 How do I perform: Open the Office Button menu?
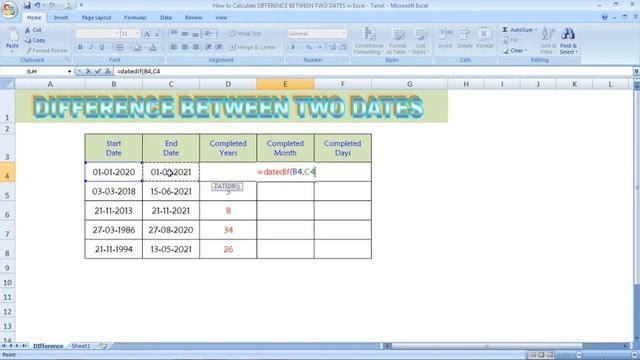tap(9, 9)
